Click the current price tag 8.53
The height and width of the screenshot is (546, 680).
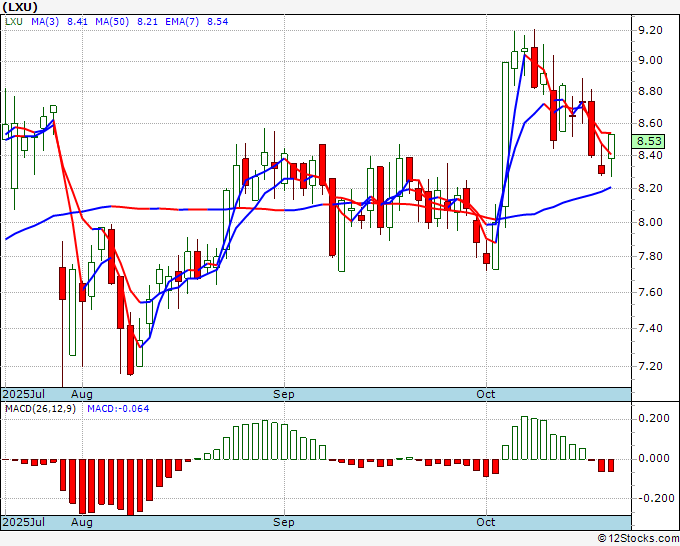[x=649, y=141]
